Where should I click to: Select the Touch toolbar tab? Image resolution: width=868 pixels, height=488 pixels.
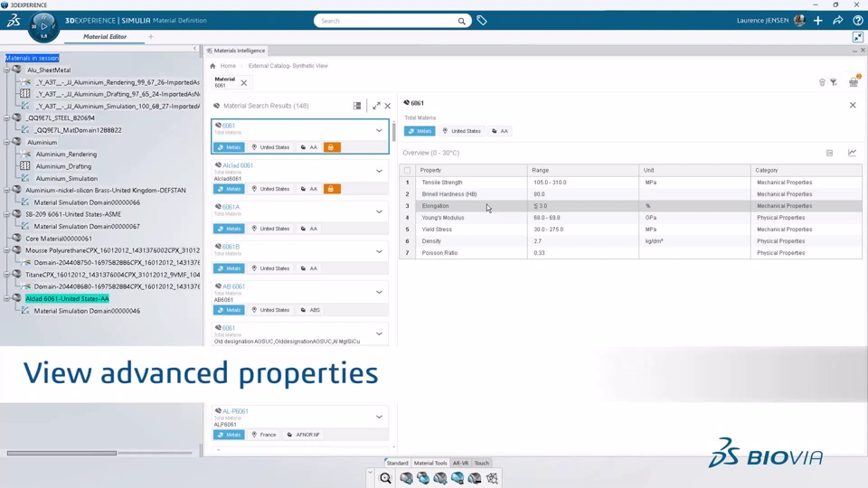coord(482,463)
